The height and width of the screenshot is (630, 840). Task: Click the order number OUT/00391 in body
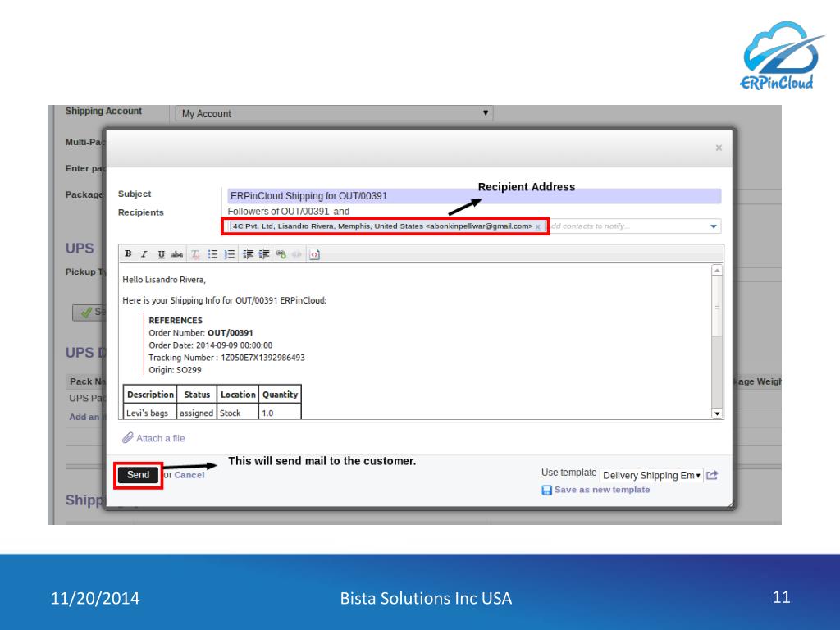[231, 333]
